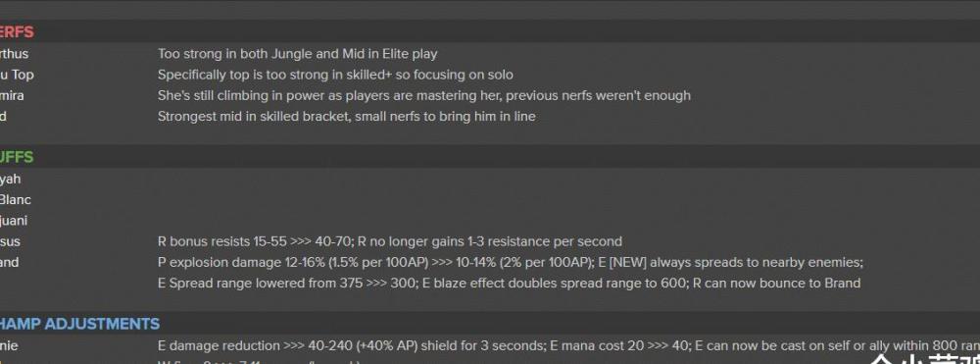Select the BUFFS section header
980x364 pixels.
click(17, 157)
